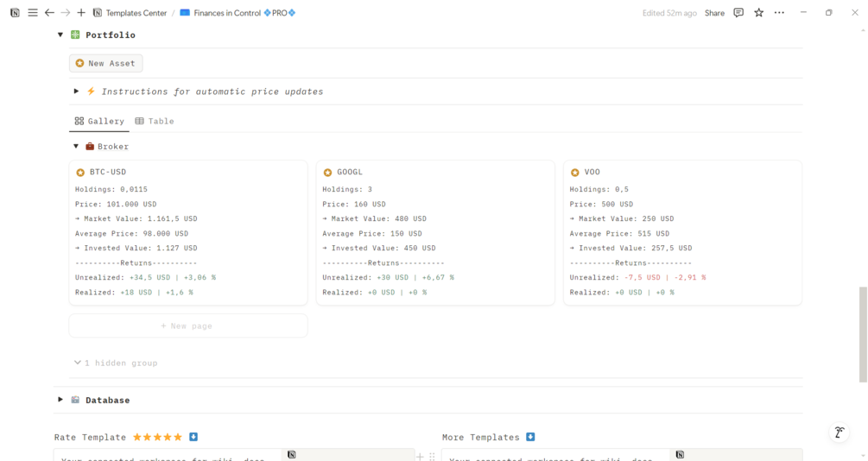This screenshot has height=461, width=868.
Task: Open the page comments icon
Action: pyautogui.click(x=738, y=13)
